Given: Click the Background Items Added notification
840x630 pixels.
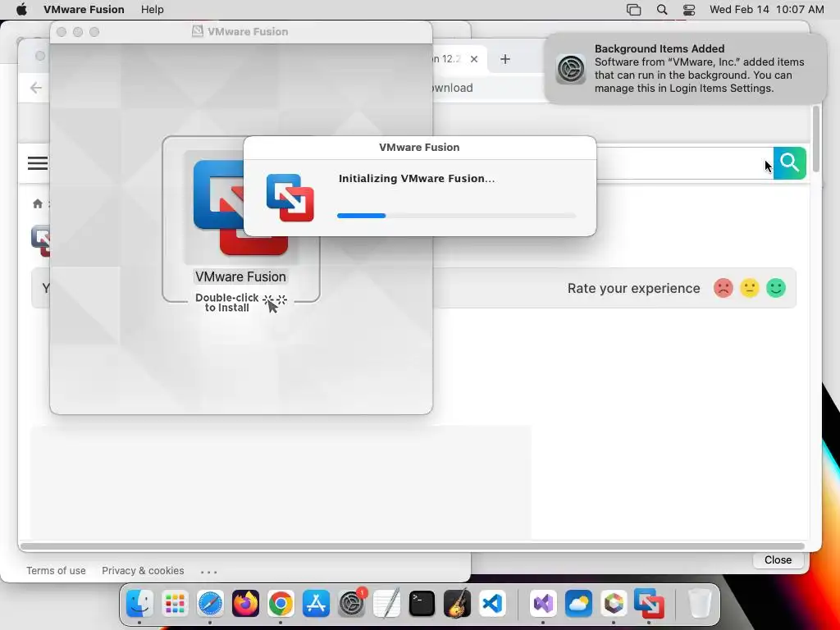Looking at the screenshot, I should 685,69.
